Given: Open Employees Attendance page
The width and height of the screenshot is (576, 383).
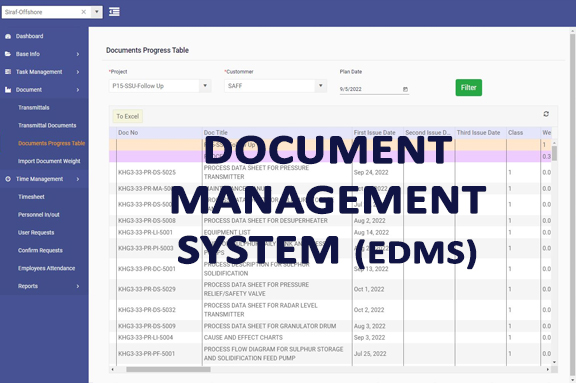Looking at the screenshot, I should (x=46, y=268).
